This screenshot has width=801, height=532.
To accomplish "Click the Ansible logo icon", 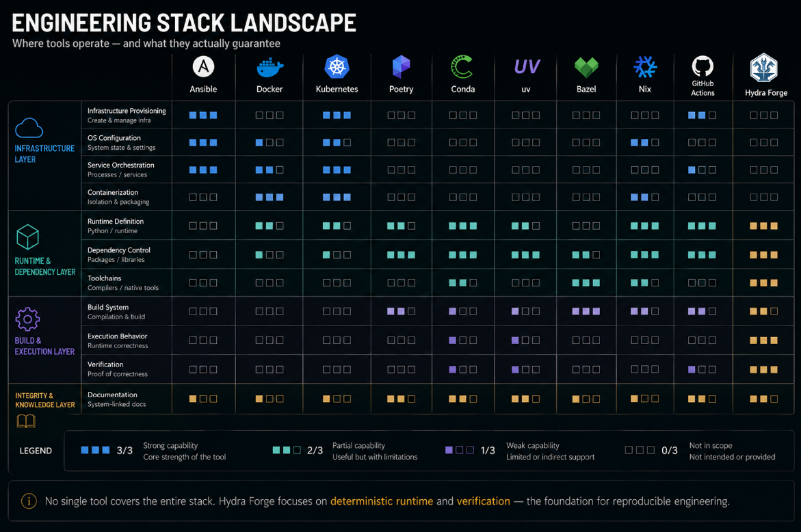I will (x=203, y=67).
